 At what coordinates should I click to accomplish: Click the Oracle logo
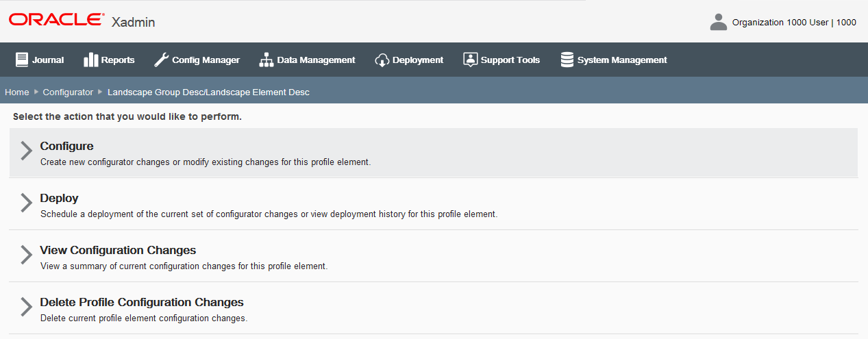pos(56,20)
